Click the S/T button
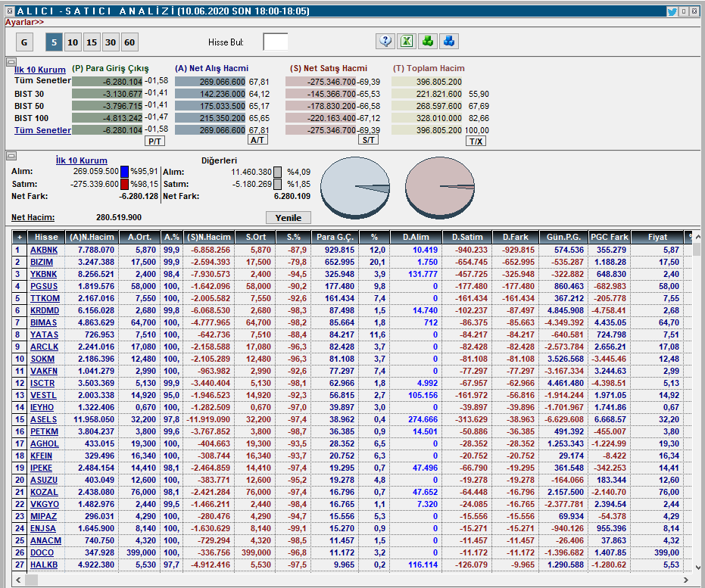 pos(368,140)
